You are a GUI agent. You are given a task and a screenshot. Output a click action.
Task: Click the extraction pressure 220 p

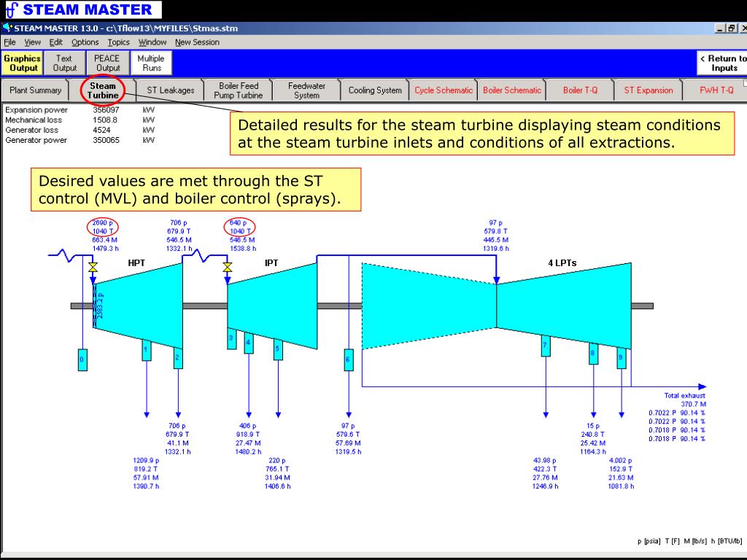coord(277,461)
